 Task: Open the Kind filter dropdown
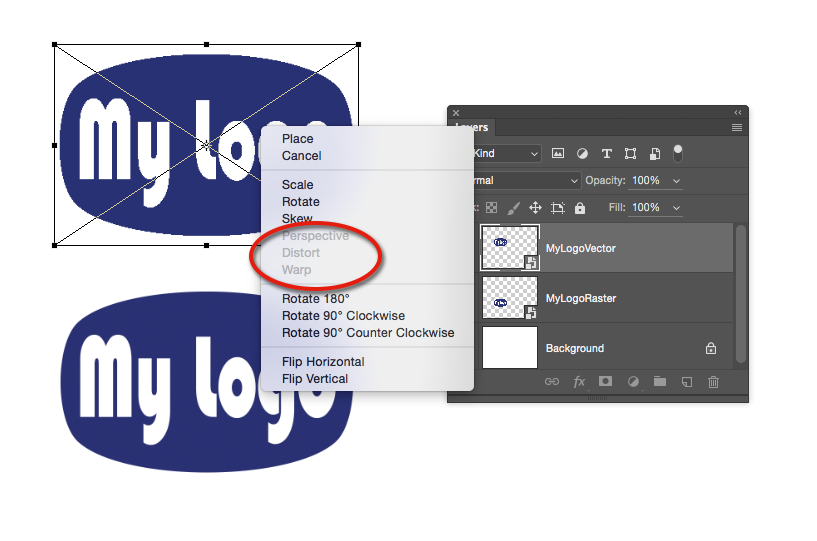pos(505,153)
